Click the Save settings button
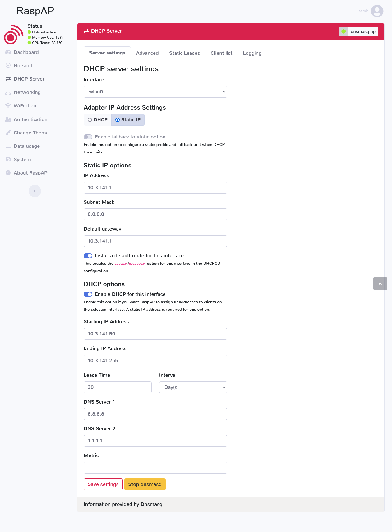 click(103, 484)
